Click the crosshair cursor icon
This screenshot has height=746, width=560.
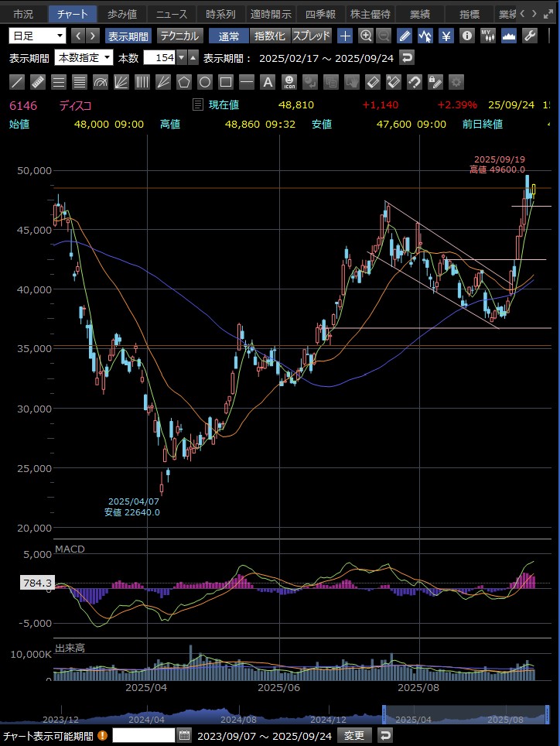click(345, 36)
